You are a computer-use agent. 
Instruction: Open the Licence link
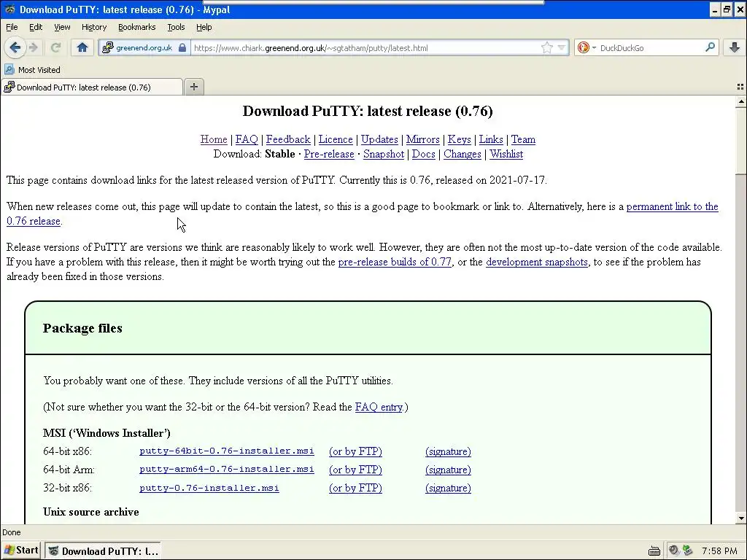(336, 139)
